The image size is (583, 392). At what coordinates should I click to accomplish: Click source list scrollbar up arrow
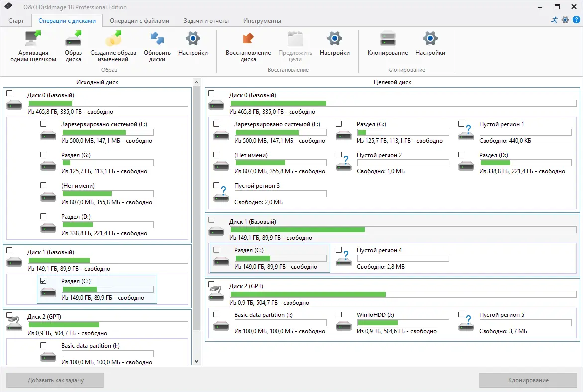tap(196, 83)
